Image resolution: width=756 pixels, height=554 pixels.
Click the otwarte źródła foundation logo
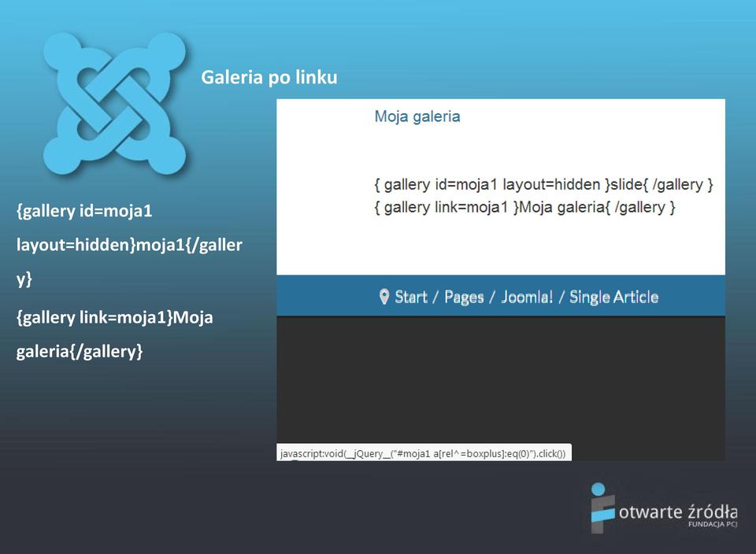tap(664, 508)
